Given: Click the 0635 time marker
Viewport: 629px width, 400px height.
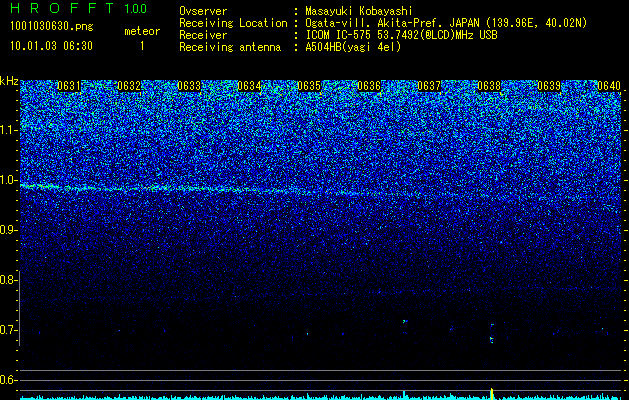Looking at the screenshot, I should click(309, 86).
